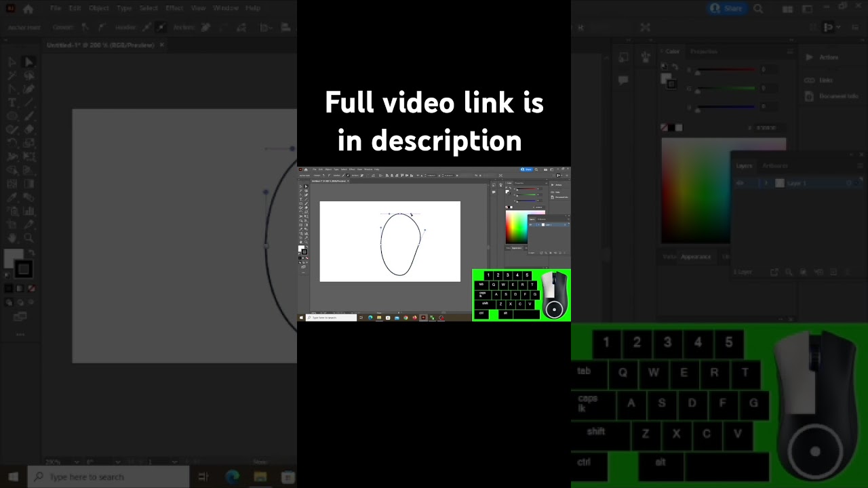Screen dimensions: 868x488
Task: Pick the Lasso tool in background toolbar
Action: (28, 75)
